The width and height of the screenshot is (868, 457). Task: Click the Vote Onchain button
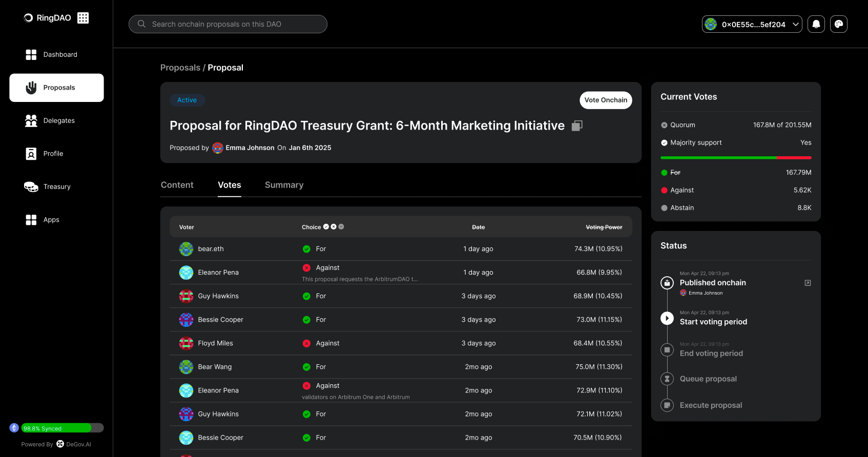[606, 100]
